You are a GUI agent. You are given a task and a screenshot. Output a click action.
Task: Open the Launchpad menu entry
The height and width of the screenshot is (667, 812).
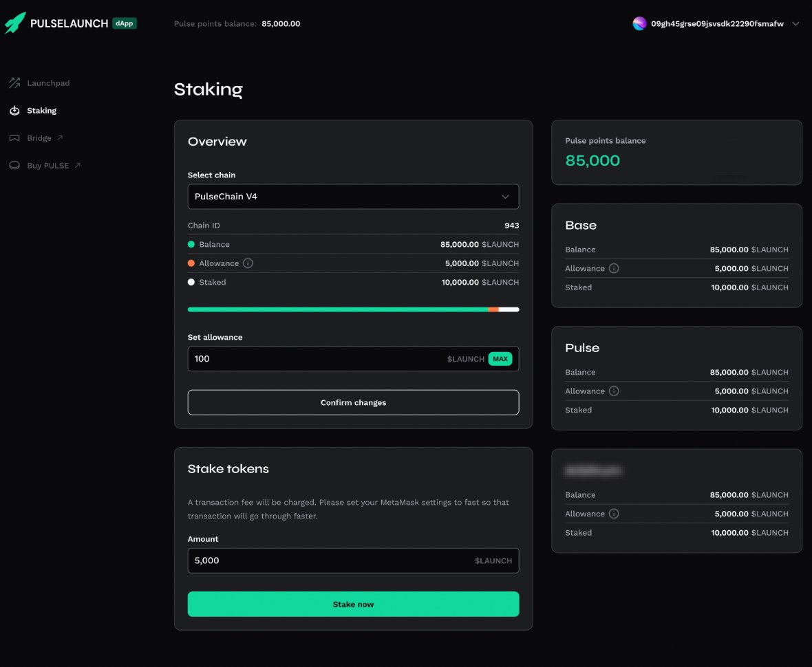47,83
